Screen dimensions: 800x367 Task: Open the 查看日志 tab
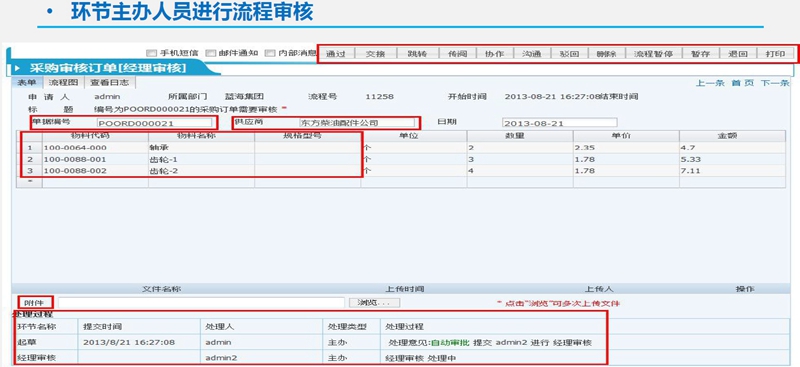click(x=110, y=82)
